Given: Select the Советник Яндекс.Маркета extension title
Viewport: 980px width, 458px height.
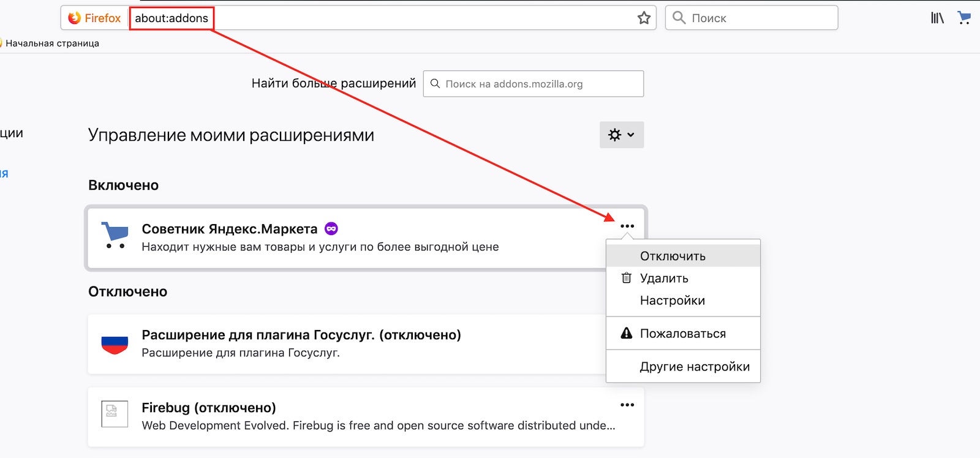Looking at the screenshot, I should [230, 229].
